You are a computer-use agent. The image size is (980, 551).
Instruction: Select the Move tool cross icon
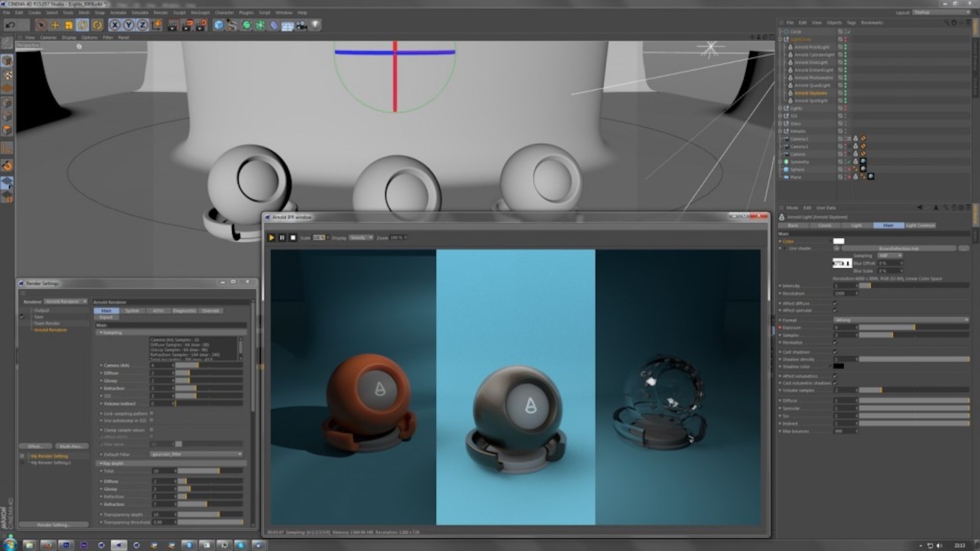[55, 25]
